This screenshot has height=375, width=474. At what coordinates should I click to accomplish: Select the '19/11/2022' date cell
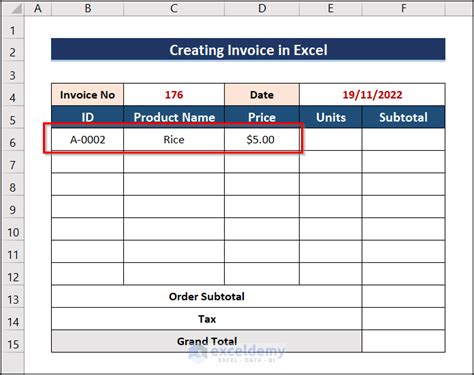372,95
